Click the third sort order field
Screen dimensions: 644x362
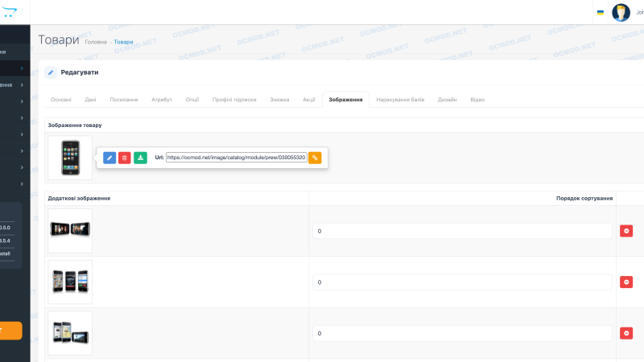point(462,333)
